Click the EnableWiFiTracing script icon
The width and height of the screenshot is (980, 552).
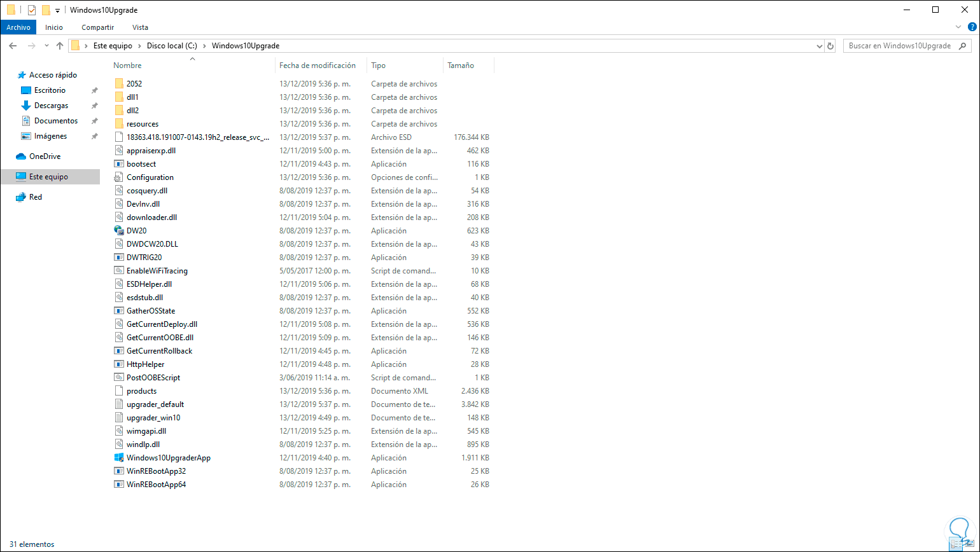119,271
